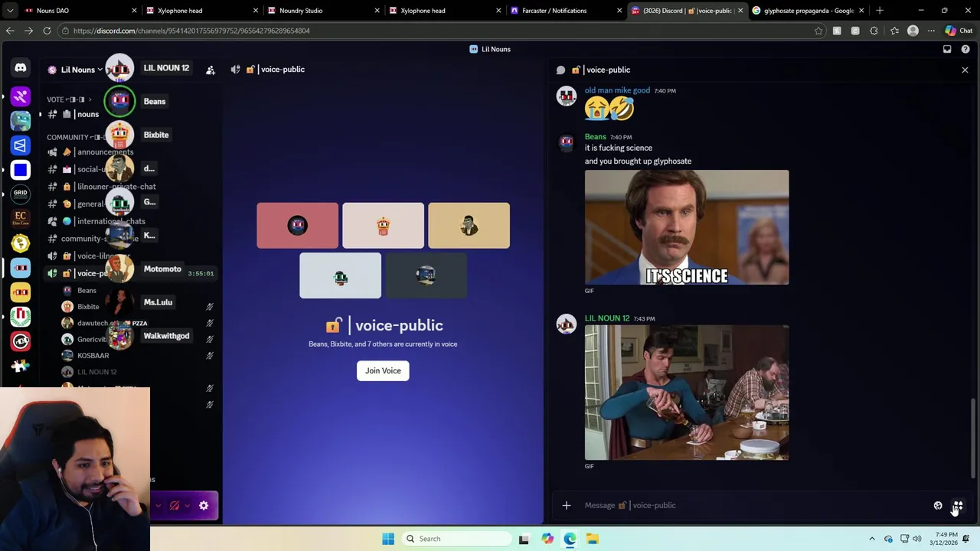Image resolution: width=980 pixels, height=551 pixels.
Task: Click LIL NOUN 12 username in chat
Action: coord(607,318)
